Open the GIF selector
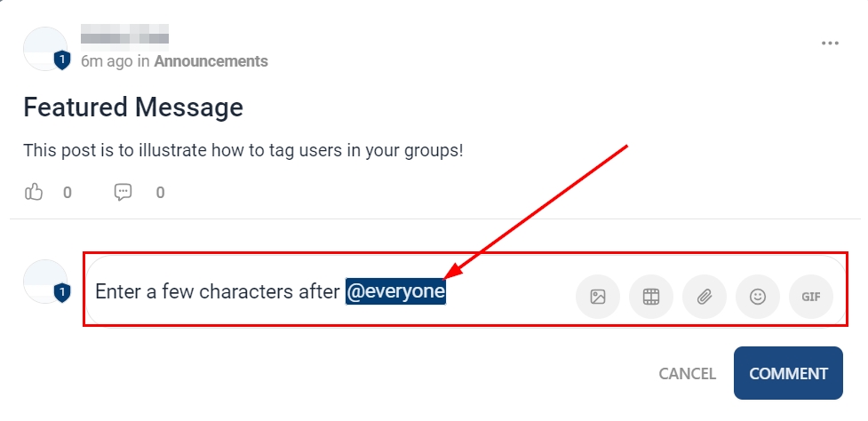 click(x=810, y=297)
